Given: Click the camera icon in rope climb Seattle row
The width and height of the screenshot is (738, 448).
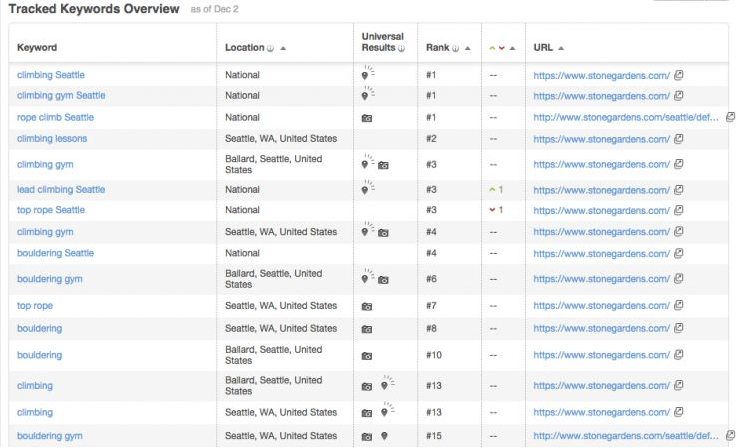Looking at the screenshot, I should coord(367,118).
